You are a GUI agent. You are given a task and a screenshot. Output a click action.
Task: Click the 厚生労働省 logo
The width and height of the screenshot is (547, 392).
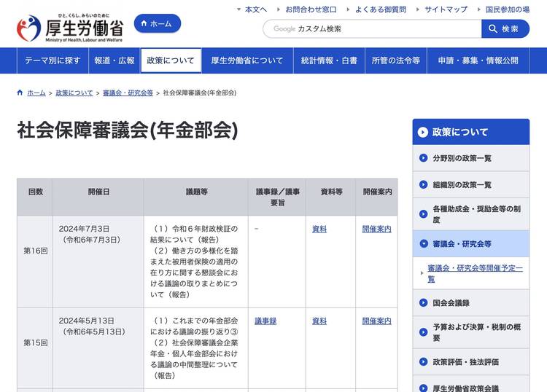click(x=69, y=29)
